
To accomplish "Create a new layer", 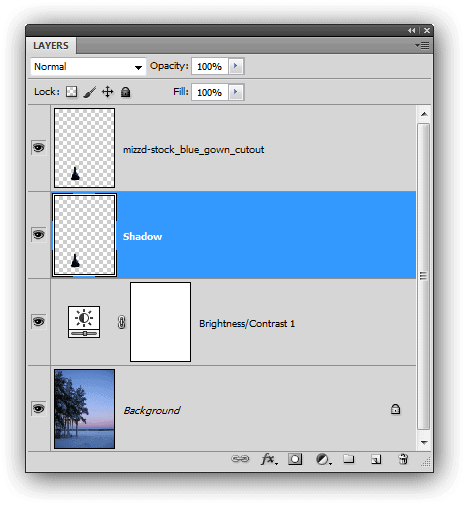I will point(376,459).
